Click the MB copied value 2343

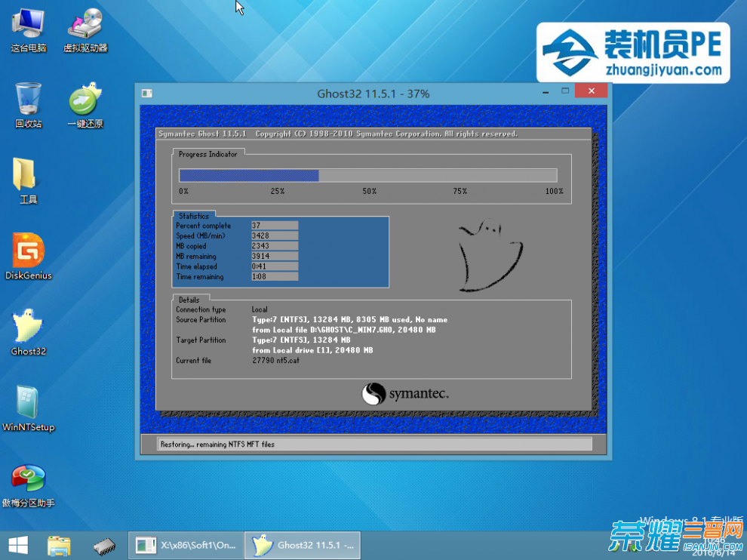275,246
